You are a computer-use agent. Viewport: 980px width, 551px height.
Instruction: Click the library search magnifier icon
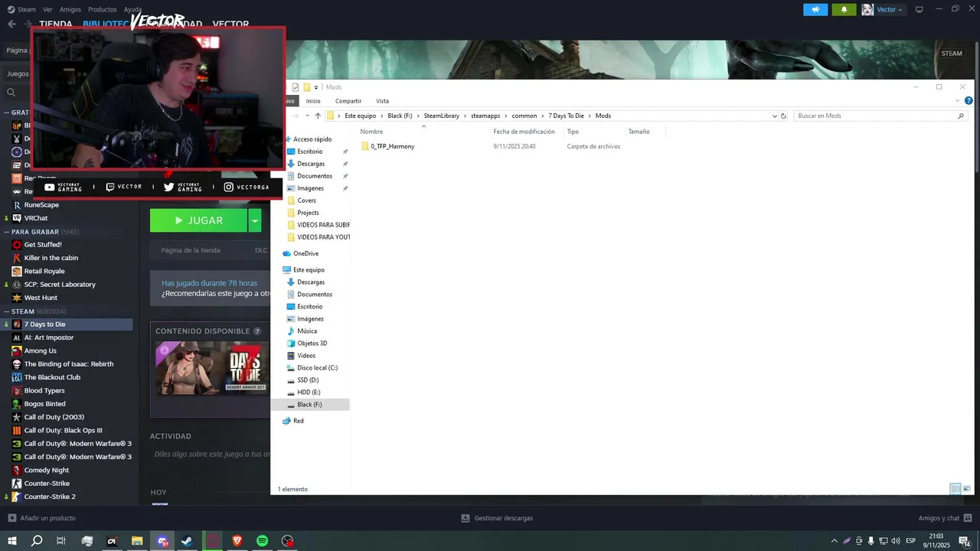11,93
